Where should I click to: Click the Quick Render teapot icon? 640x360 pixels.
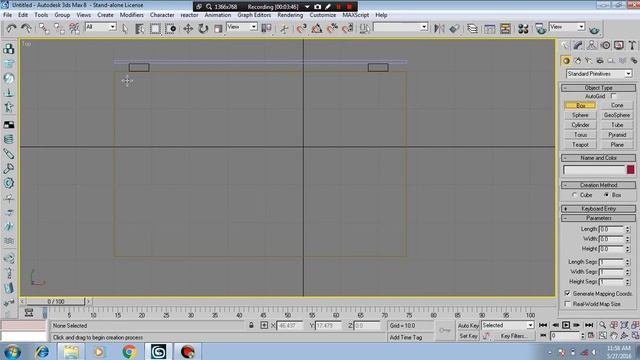point(594,29)
